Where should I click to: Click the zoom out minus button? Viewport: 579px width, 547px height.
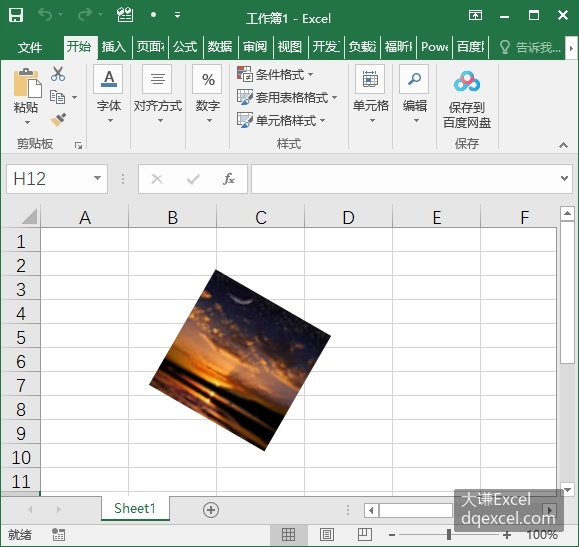(x=392, y=534)
